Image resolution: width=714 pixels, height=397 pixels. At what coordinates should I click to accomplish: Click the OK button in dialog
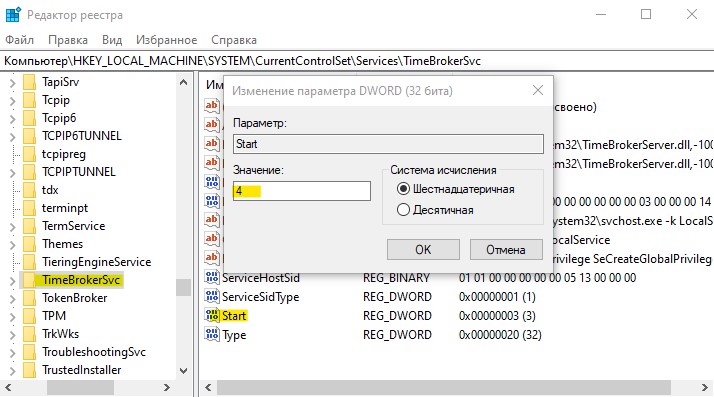coord(423,249)
